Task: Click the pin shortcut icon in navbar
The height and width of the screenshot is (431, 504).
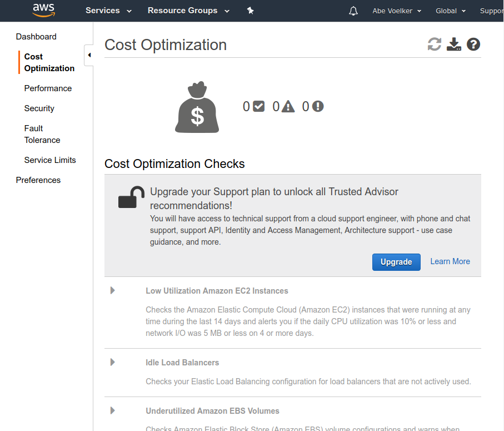Action: tap(250, 11)
